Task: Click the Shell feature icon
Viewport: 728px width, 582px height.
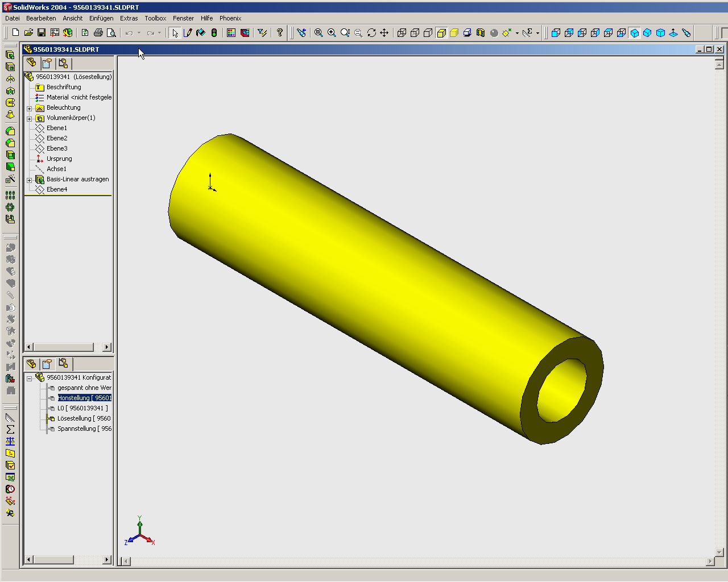Action: point(10,155)
